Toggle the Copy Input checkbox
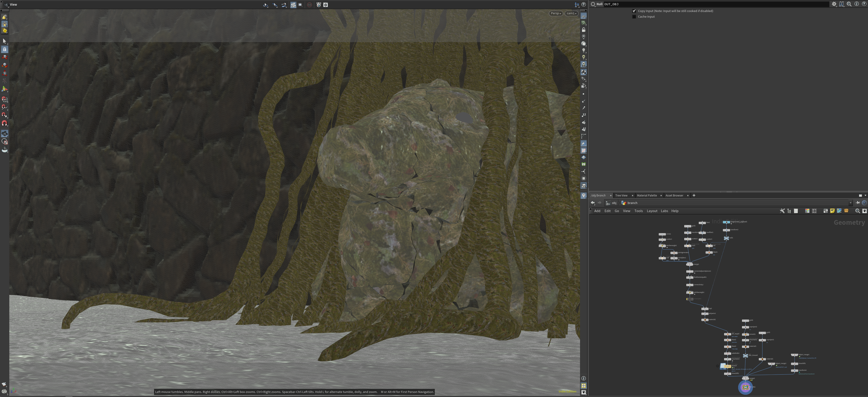Image resolution: width=868 pixels, height=397 pixels. (634, 11)
